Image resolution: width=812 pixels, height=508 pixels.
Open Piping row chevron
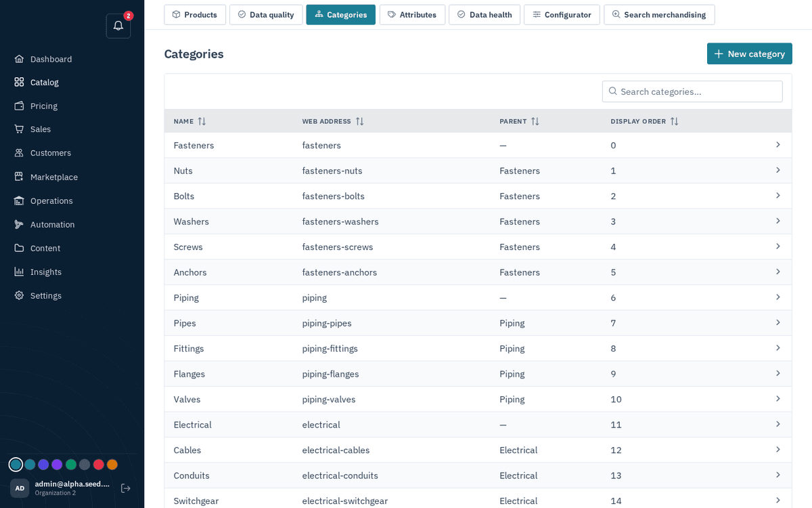pyautogui.click(x=778, y=297)
